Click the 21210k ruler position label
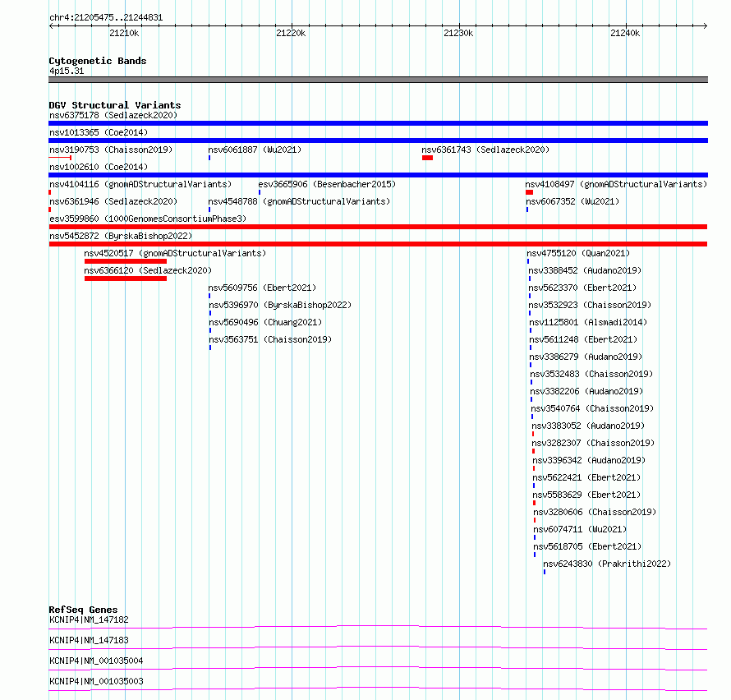Viewport: 731px width, 700px height. coord(124,34)
